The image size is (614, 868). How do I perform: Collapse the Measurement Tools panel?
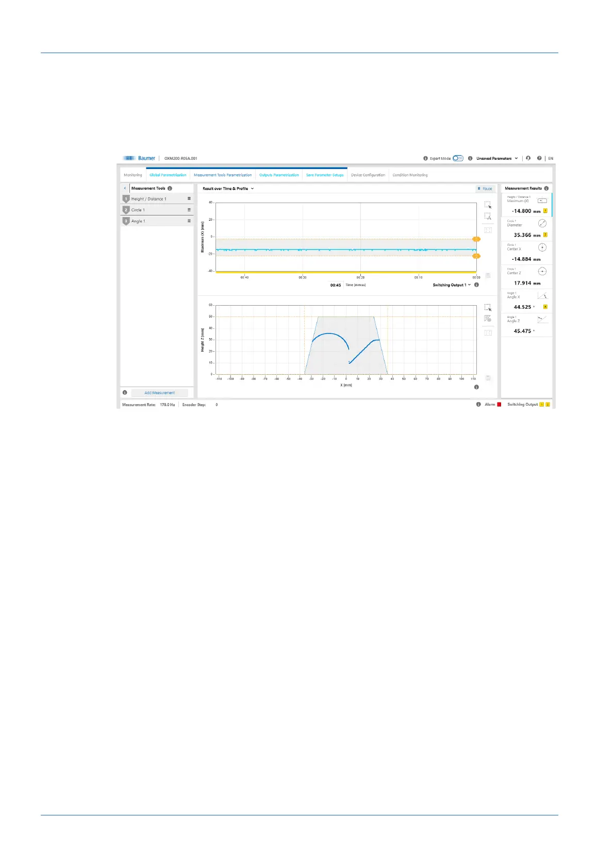click(125, 188)
